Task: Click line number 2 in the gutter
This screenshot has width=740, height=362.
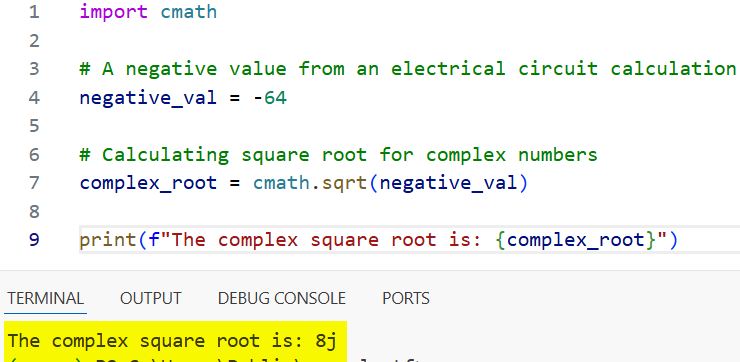Action: 34,41
